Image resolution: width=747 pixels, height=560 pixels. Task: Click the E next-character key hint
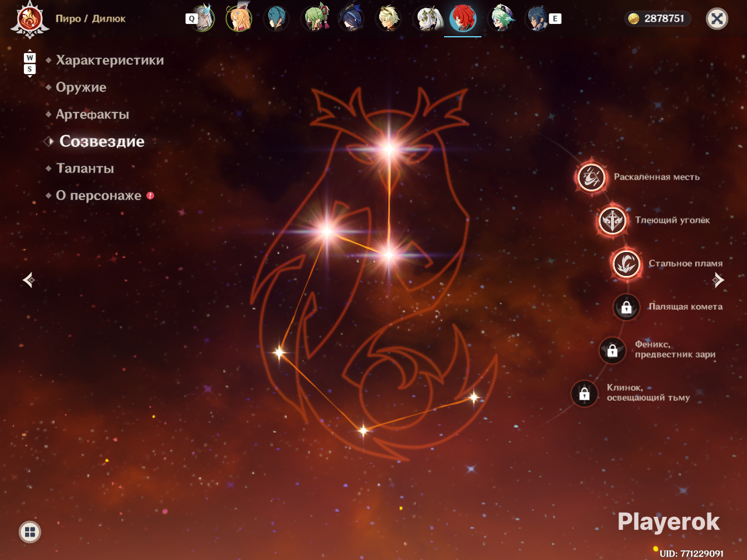click(x=555, y=19)
